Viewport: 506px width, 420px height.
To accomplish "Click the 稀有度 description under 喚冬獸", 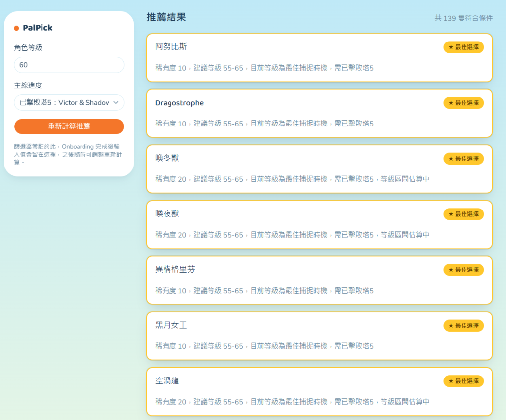I will [293, 179].
